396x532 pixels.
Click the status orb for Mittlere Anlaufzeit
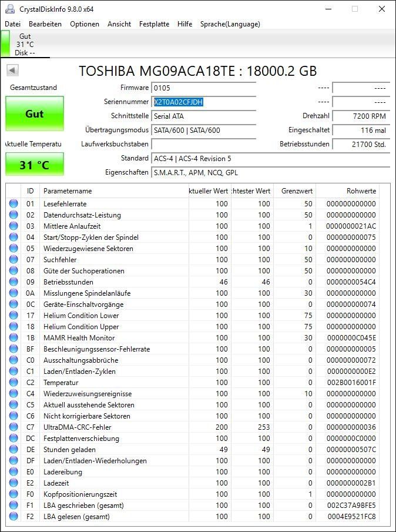[14, 226]
